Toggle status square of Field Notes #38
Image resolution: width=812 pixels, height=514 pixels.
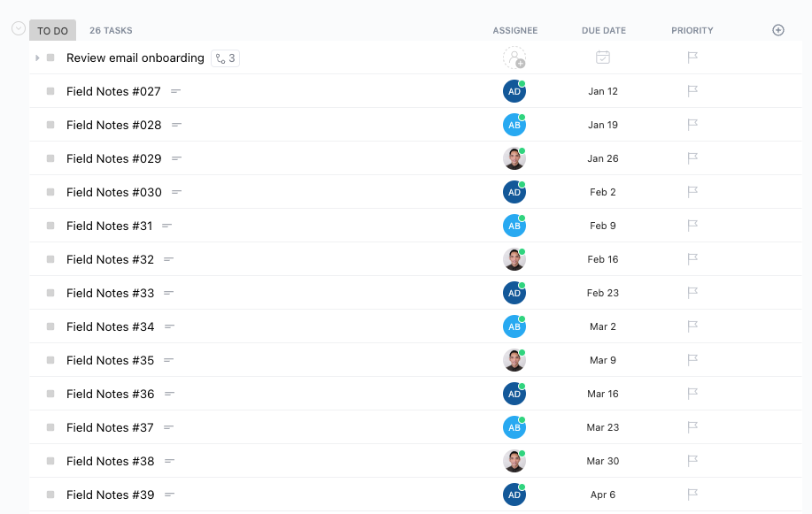click(50, 461)
